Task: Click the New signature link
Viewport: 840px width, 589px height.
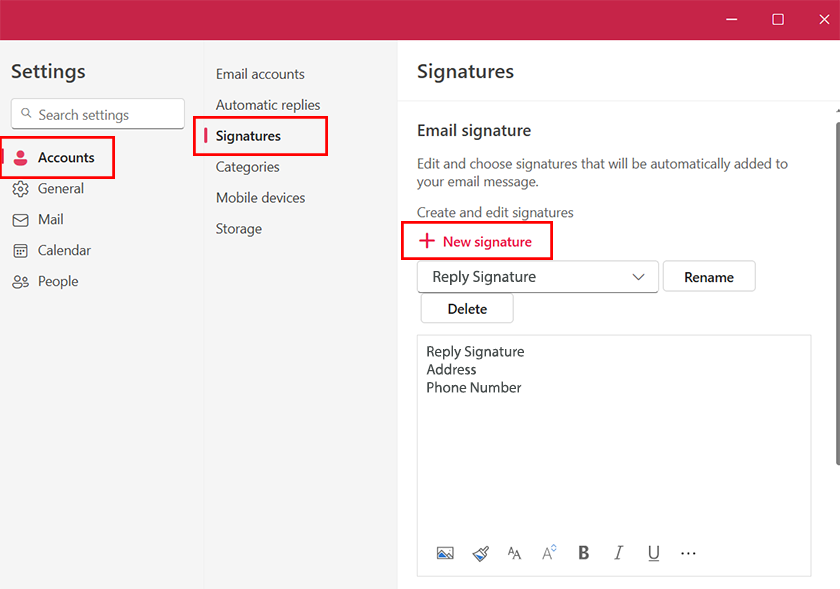Action: [476, 242]
